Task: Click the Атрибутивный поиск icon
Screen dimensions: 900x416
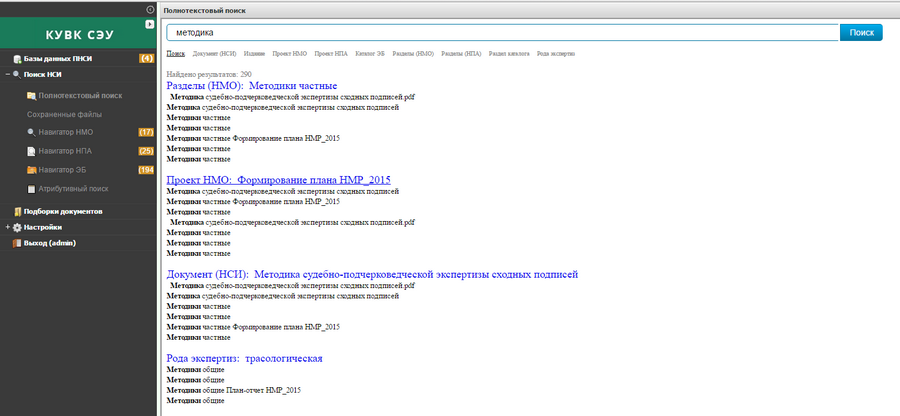Action: (x=32, y=189)
